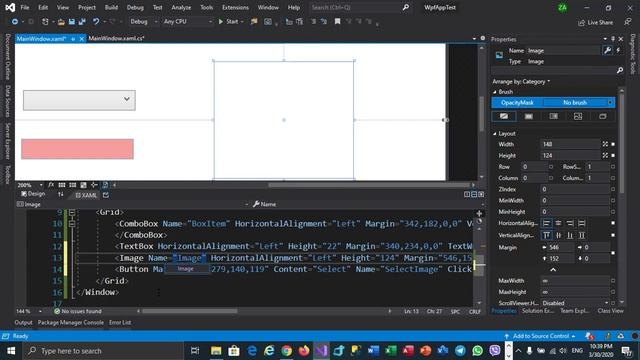The width and height of the screenshot is (640, 360).
Task: Open Package Manager Console tab
Action: [x=71, y=322]
